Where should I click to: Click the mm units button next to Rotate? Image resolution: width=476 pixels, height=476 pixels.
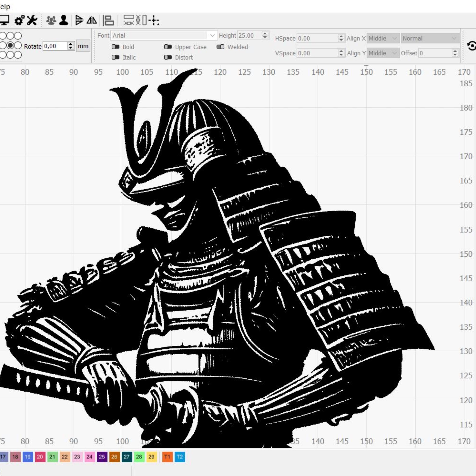pyautogui.click(x=83, y=46)
